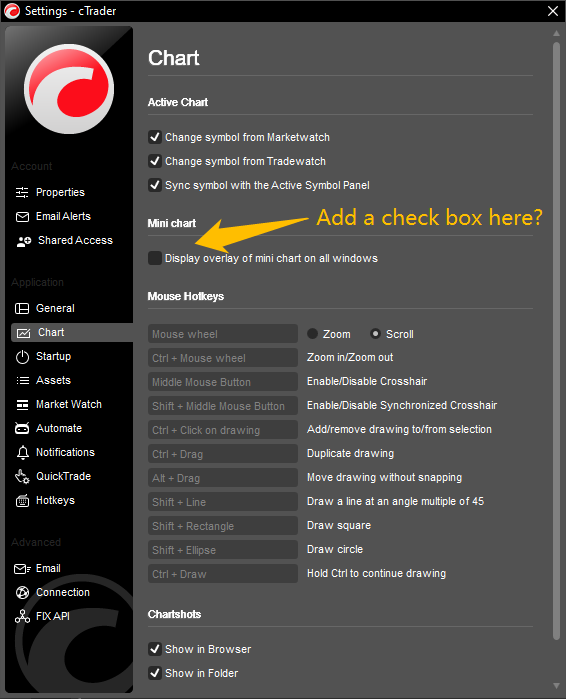This screenshot has height=699, width=566.
Task: Open FIX API settings page
Action: [x=53, y=617]
